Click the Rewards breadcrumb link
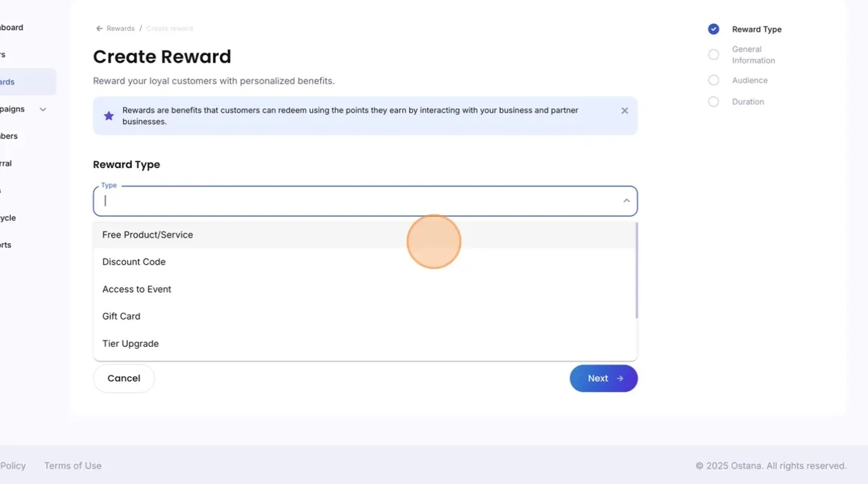 (120, 28)
